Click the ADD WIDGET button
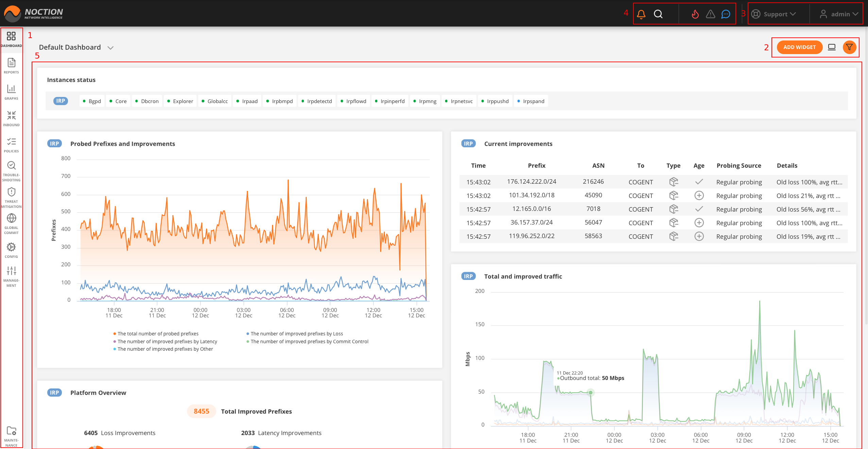This screenshot has width=868, height=449. click(799, 47)
